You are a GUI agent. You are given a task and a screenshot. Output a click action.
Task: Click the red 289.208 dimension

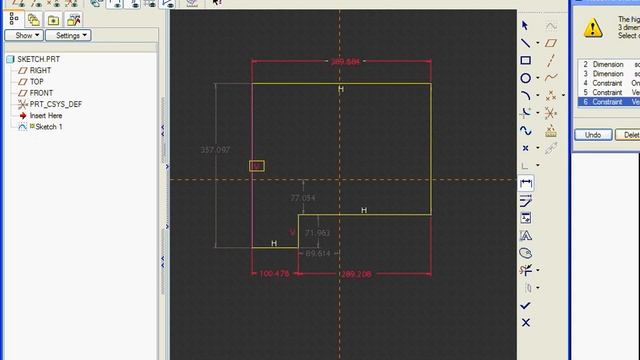[356, 274]
